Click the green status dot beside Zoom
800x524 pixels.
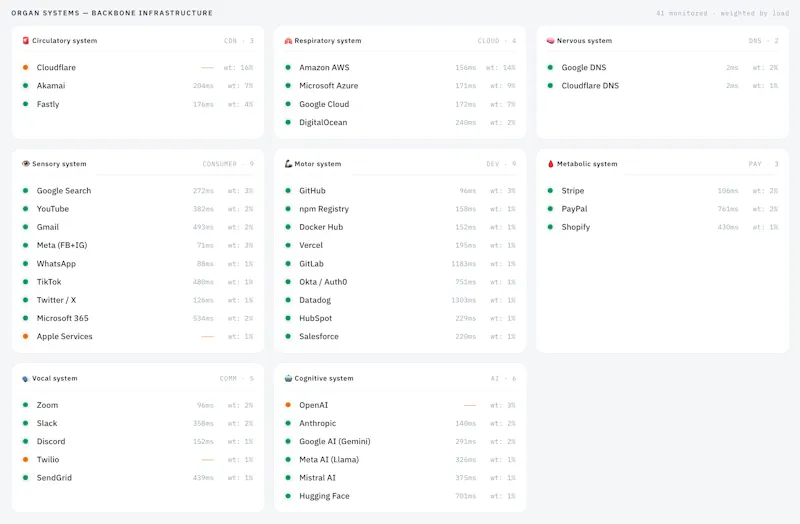click(x=26, y=405)
